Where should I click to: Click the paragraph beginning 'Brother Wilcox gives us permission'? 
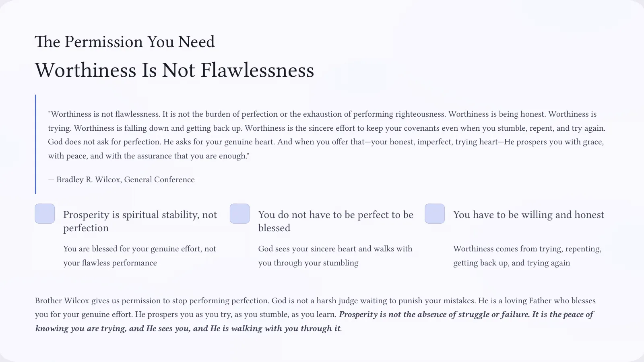click(315, 315)
